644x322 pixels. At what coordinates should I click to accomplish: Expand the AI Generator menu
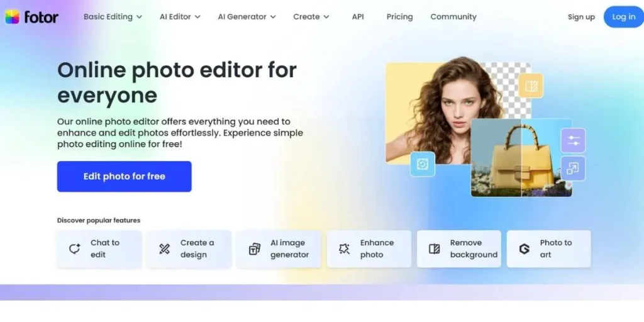pos(247,17)
